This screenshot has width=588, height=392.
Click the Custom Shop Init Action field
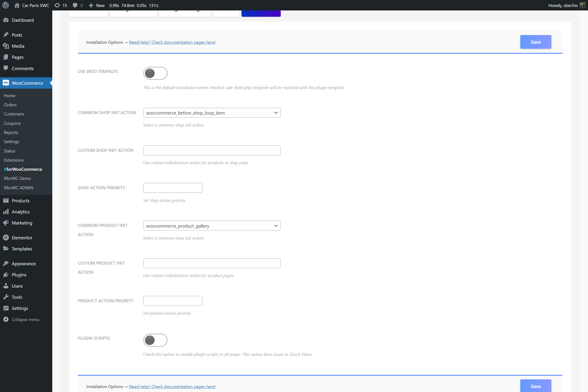tap(212, 150)
